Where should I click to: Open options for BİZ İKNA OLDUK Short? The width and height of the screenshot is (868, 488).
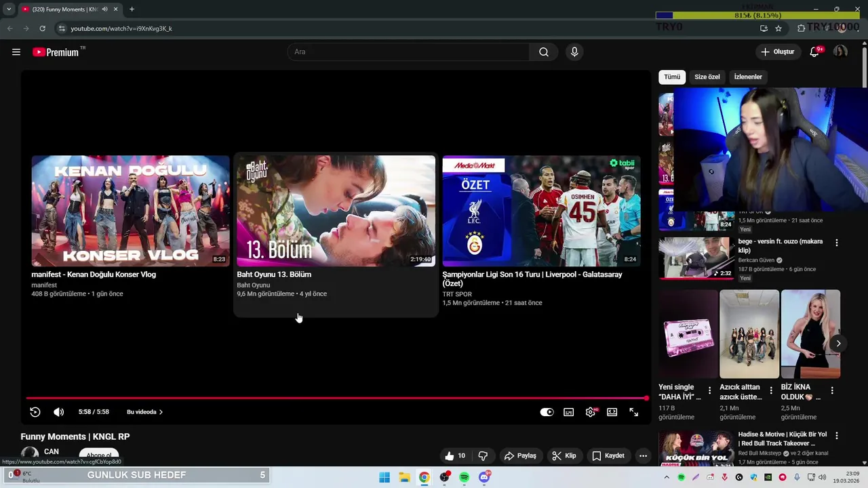coord(832,391)
